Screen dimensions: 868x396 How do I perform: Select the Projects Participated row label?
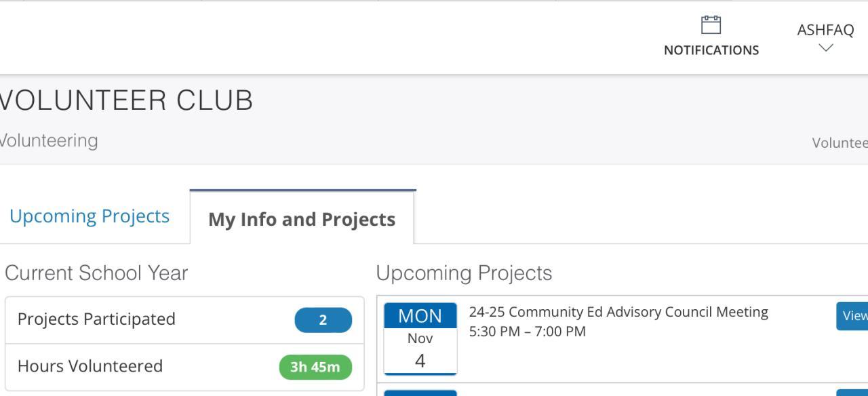pos(96,319)
